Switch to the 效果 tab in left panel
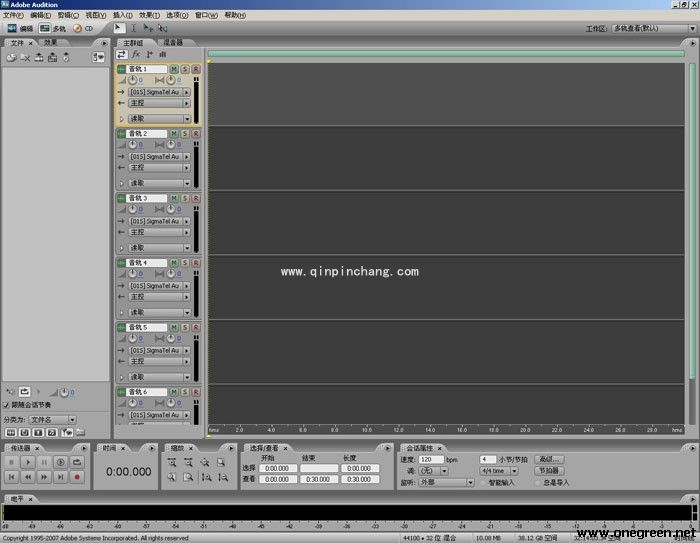Screen dimensions: 700x543 click(x=50, y=42)
